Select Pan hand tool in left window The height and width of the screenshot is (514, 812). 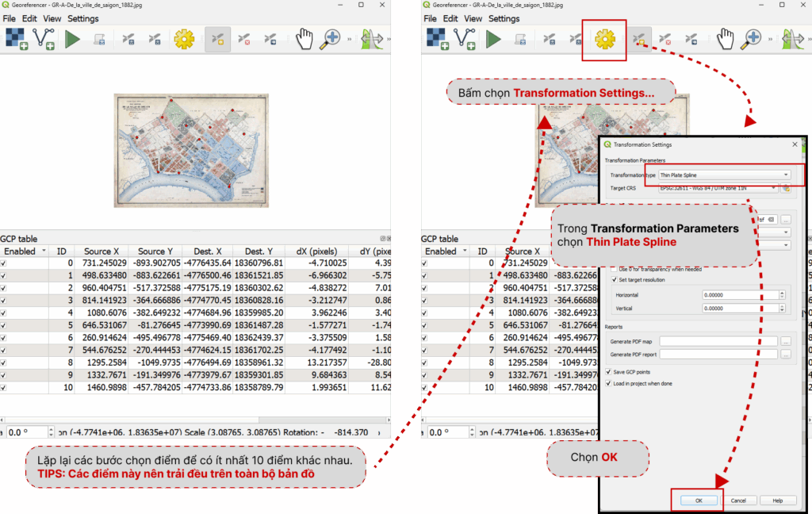click(x=304, y=40)
